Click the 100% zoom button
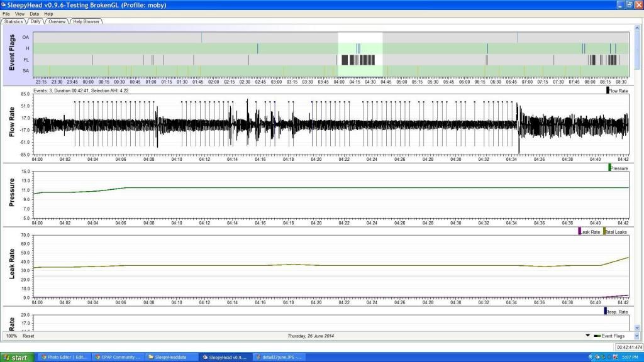This screenshot has height=362, width=644. pyautogui.click(x=11, y=336)
